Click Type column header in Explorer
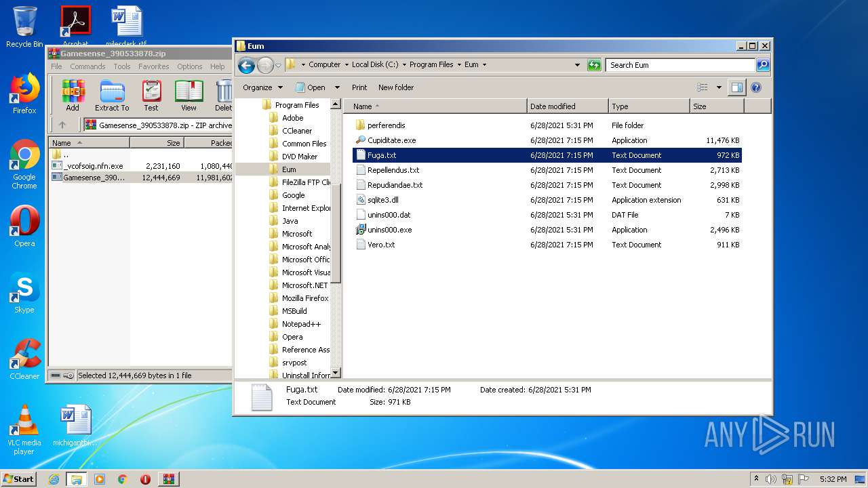Image resolution: width=868 pixels, height=488 pixels. (x=649, y=106)
